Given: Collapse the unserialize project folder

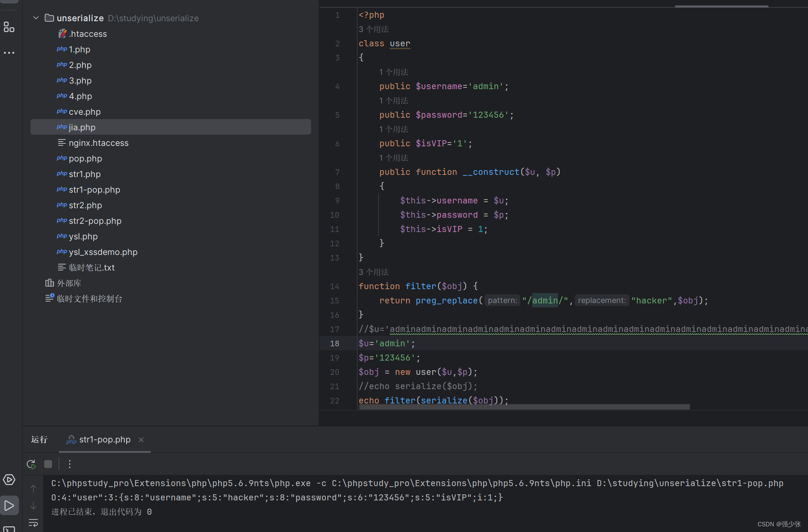Looking at the screenshot, I should click(x=36, y=18).
